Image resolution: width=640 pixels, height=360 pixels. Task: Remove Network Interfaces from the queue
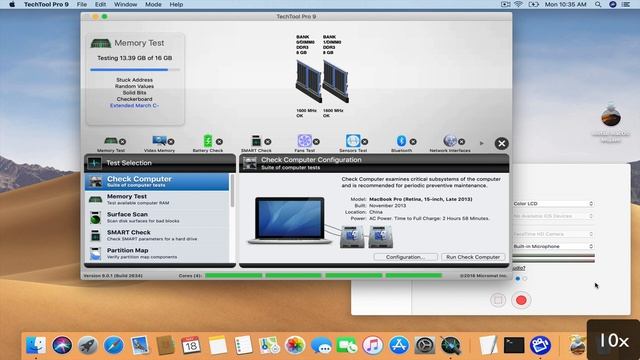(462, 142)
